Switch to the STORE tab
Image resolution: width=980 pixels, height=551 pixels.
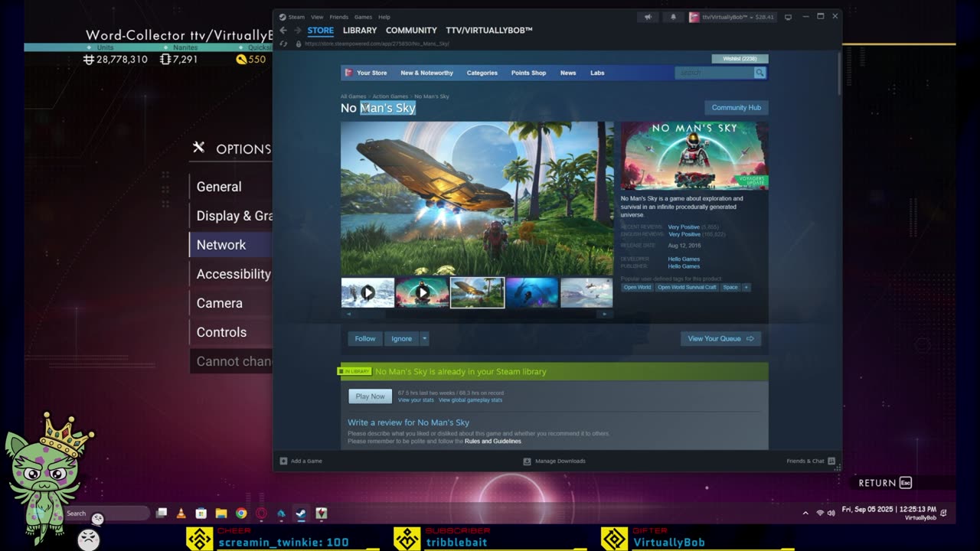click(321, 31)
